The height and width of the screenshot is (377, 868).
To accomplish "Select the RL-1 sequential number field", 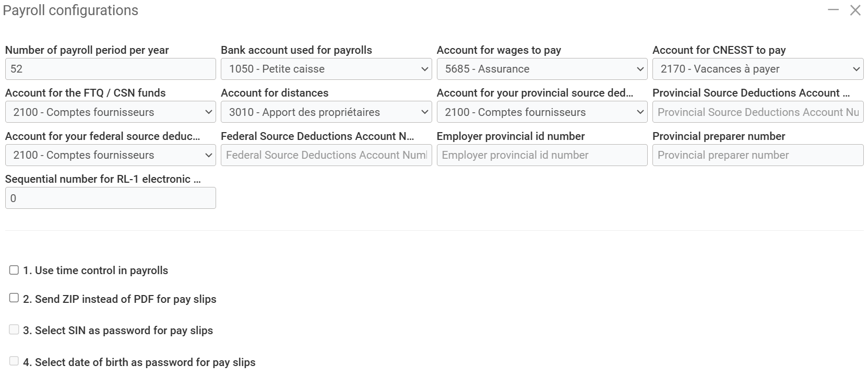I will click(110, 198).
